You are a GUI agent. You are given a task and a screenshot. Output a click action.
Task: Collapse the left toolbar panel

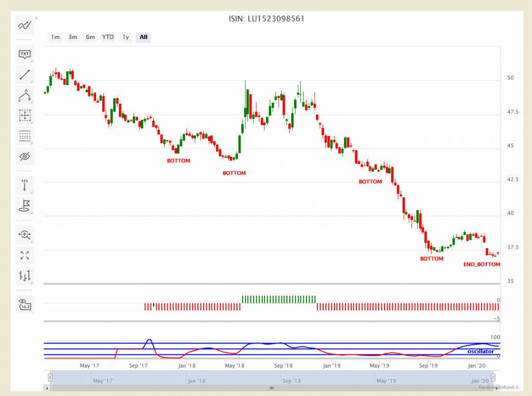(x=37, y=17)
